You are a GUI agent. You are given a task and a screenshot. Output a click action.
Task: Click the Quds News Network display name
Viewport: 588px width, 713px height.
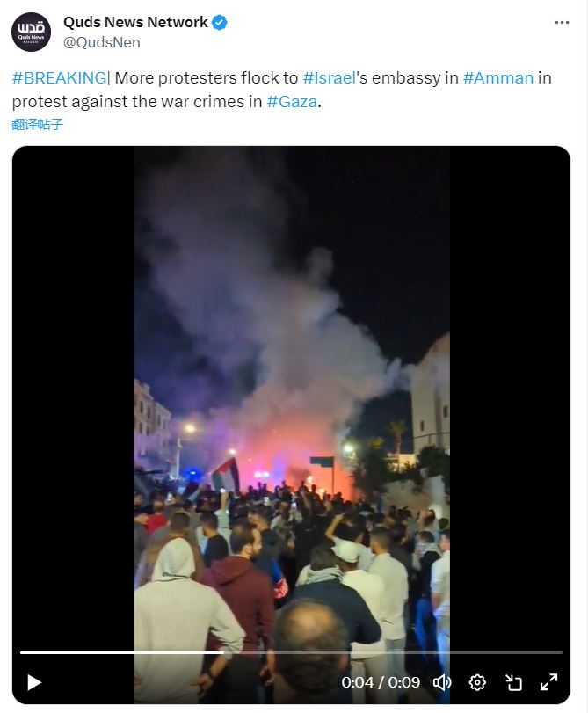(x=135, y=22)
